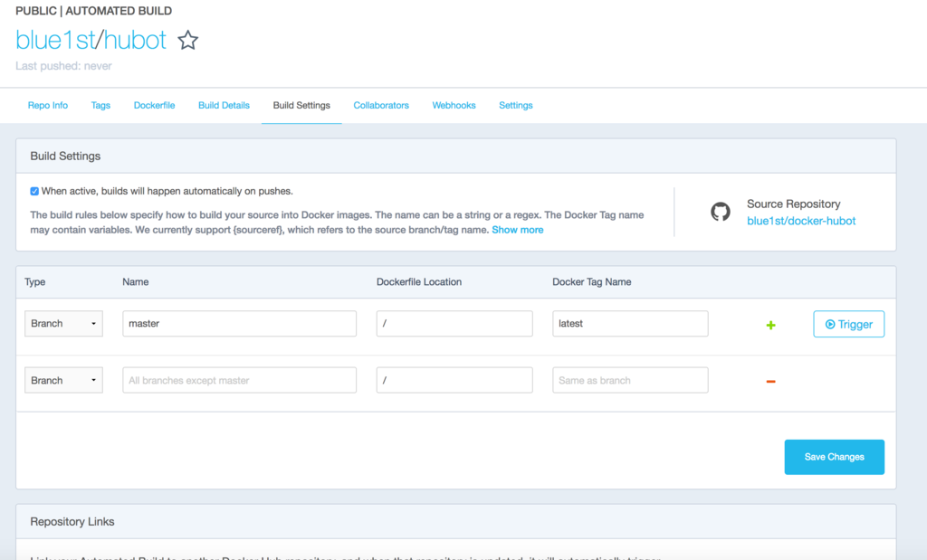Click the Repository Links section heading
The width and height of the screenshot is (927, 560).
(72, 522)
